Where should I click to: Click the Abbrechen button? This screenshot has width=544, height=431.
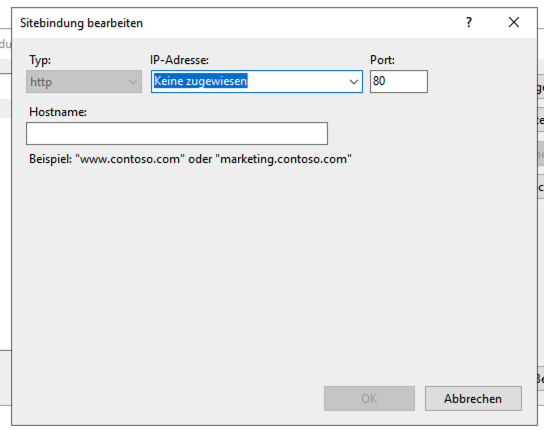[x=473, y=398]
